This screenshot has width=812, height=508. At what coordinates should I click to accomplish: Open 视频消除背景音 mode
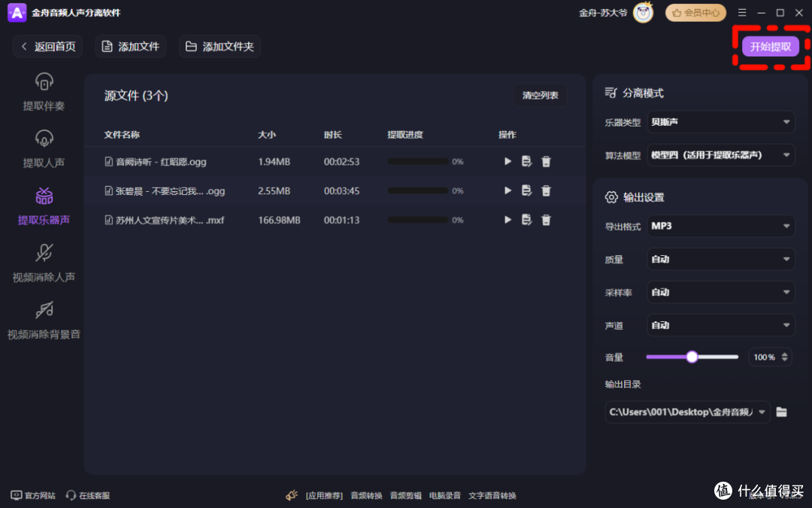point(44,321)
